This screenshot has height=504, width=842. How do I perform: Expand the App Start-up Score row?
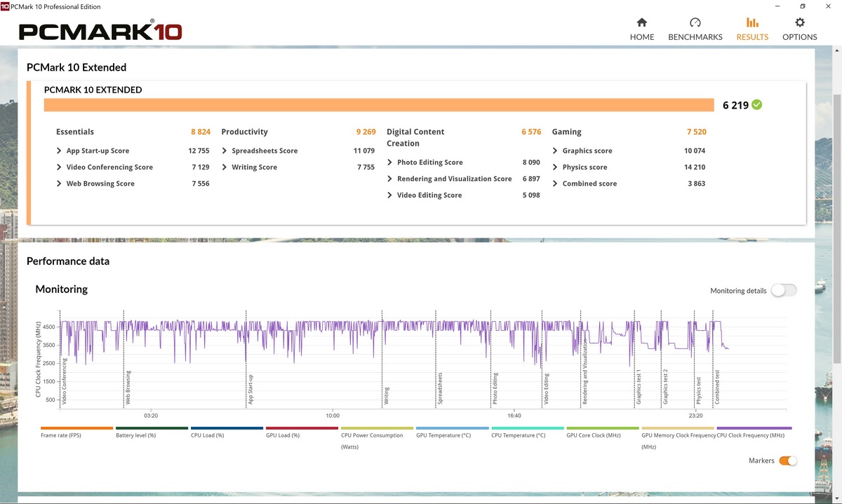tap(60, 151)
